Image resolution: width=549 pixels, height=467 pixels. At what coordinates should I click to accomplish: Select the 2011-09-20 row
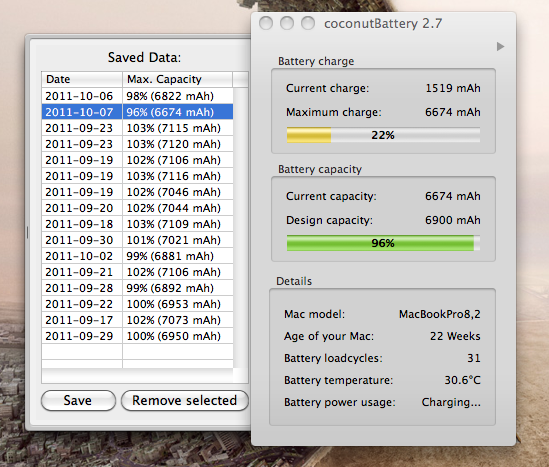tap(137, 208)
